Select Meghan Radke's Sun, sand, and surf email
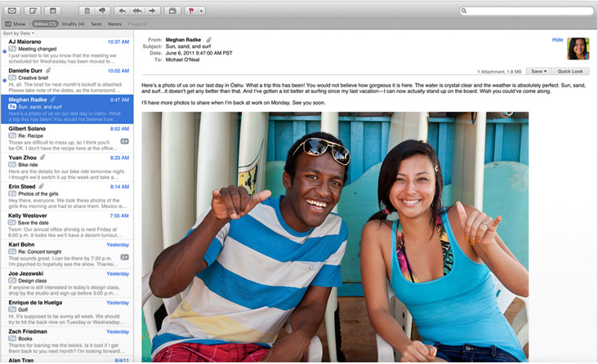 coord(67,109)
